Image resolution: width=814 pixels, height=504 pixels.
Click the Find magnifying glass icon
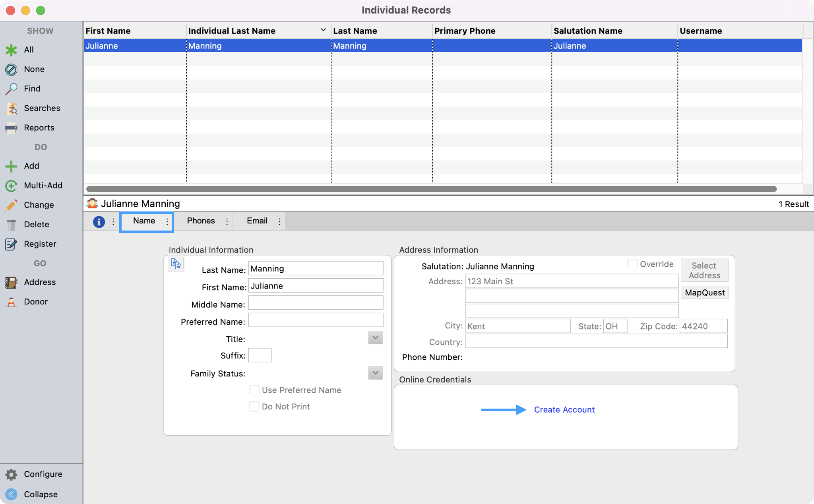coord(11,89)
